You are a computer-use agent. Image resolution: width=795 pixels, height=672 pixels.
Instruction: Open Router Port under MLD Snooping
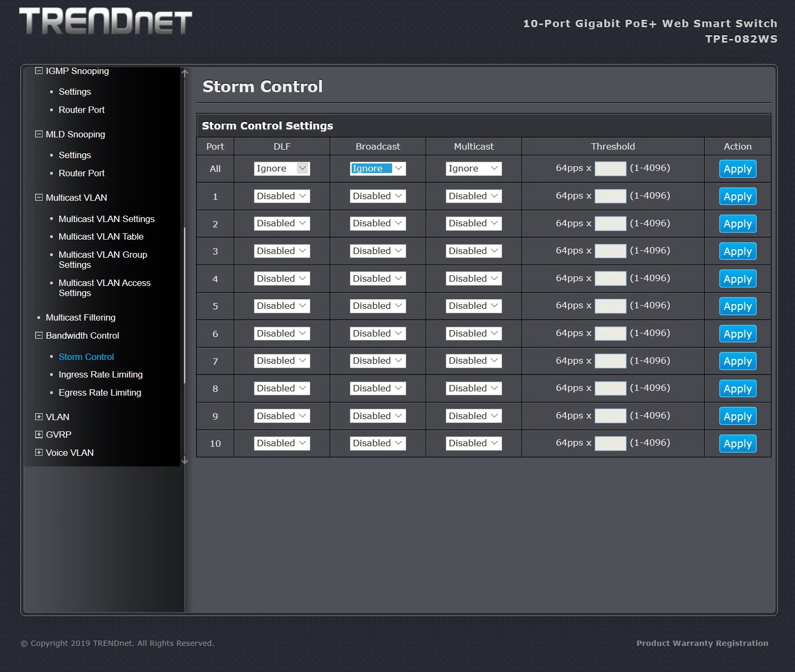pos(82,173)
